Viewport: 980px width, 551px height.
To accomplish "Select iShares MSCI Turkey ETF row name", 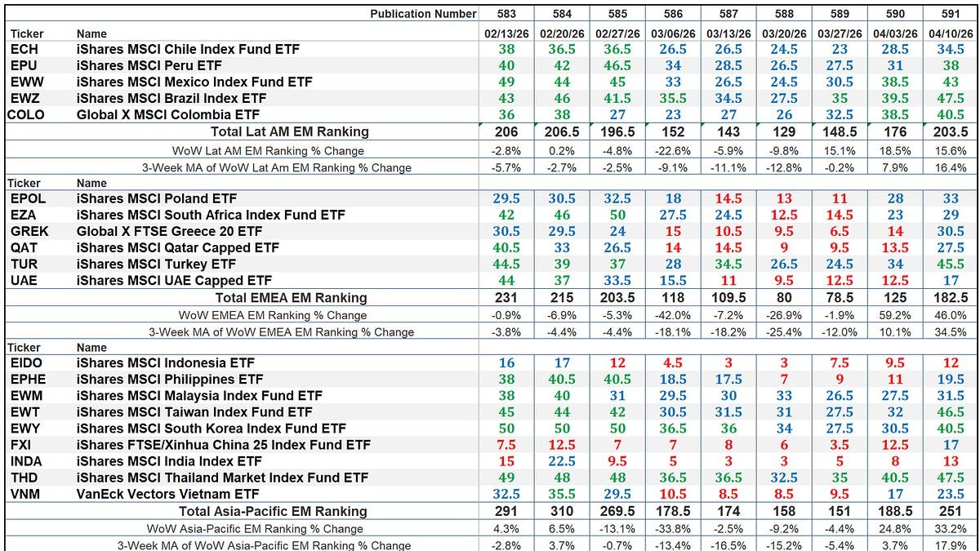I will [x=155, y=264].
